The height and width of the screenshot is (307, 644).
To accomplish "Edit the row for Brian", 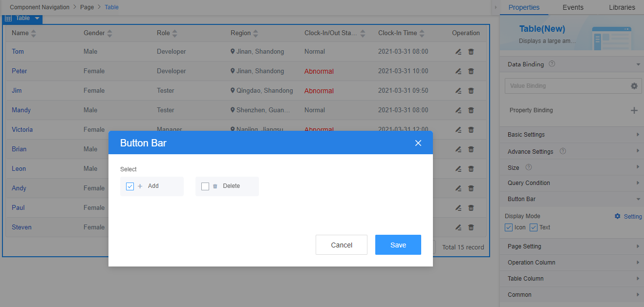I will 458,149.
